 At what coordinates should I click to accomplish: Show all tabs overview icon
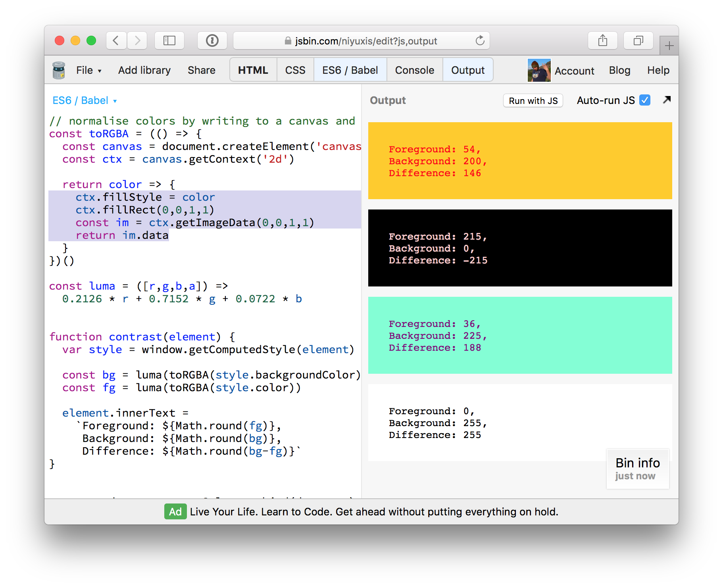coord(638,40)
